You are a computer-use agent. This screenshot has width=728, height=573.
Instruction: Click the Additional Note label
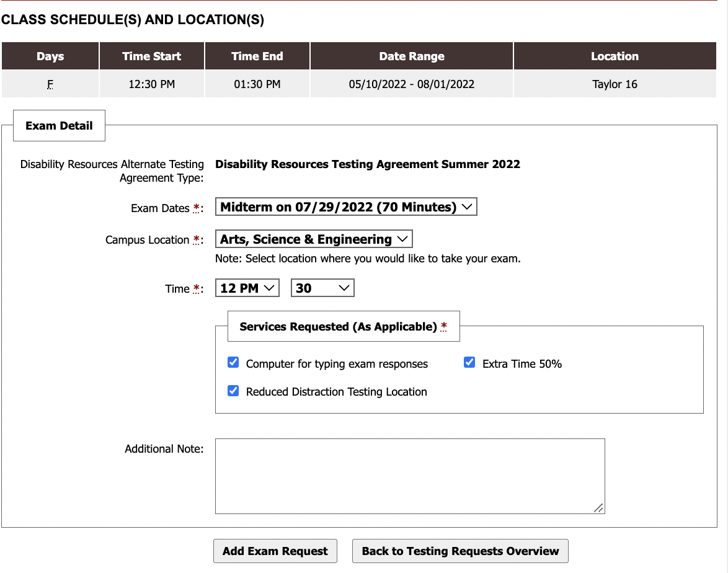[x=164, y=449]
